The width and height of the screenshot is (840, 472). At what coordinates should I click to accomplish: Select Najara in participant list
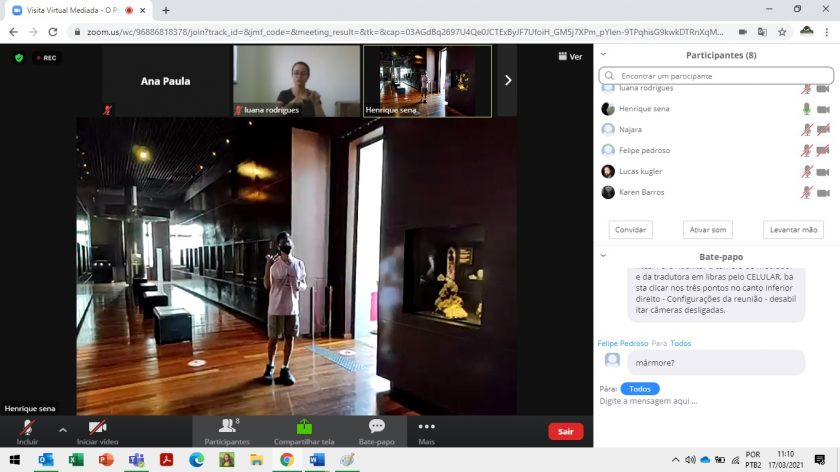[x=716, y=130]
